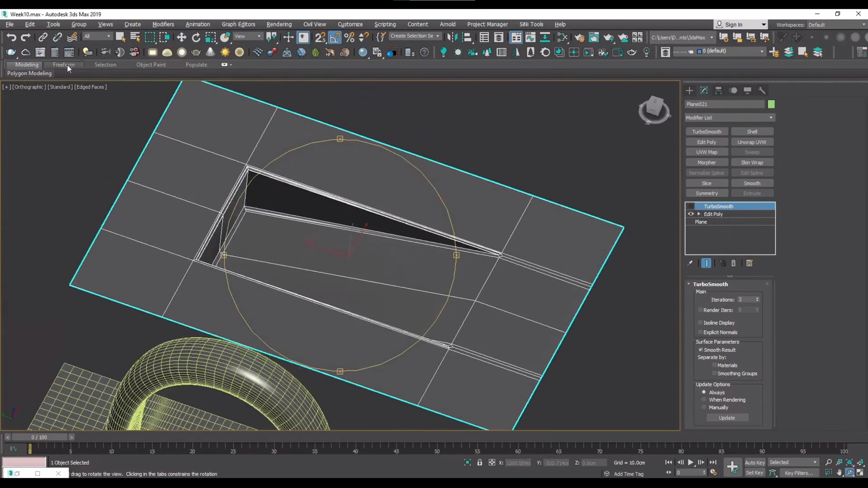Screen dimensions: 868x488
Task: Click the Play Animation button
Action: click(690, 462)
